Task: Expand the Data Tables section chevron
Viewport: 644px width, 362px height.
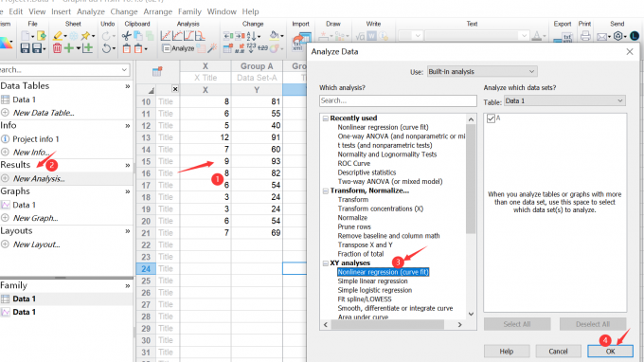Action: [128, 86]
